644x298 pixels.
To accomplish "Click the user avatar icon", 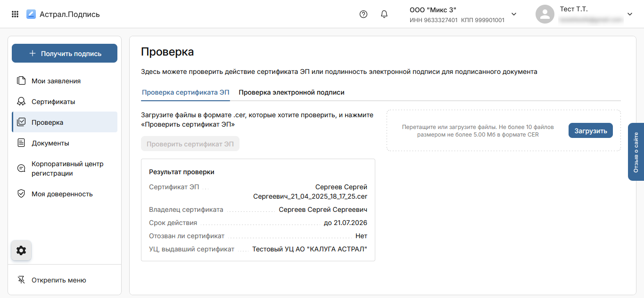I will (x=545, y=14).
